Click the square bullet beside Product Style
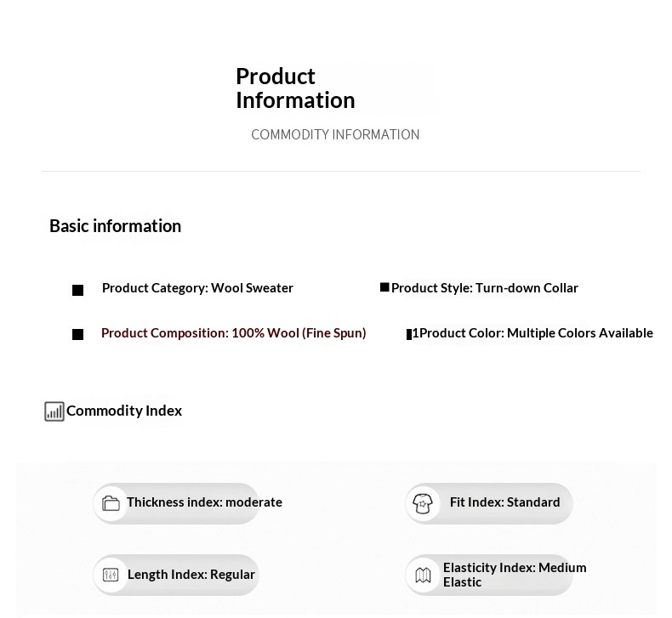This screenshot has width=672, height=618. coord(384,288)
